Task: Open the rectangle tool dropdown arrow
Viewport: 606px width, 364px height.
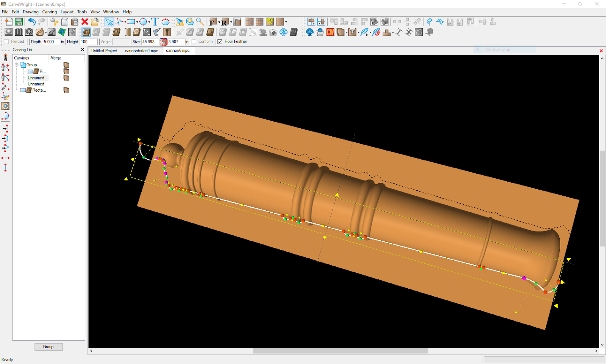Action: [137, 22]
